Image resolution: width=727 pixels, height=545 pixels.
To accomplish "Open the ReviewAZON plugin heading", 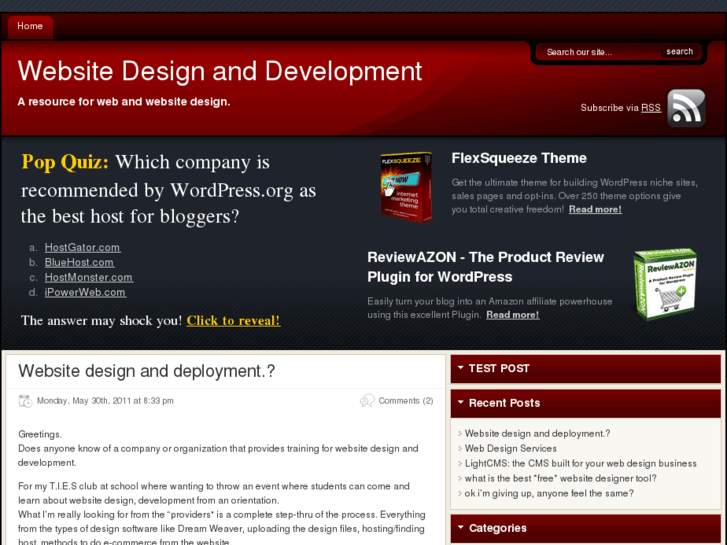I will click(x=485, y=267).
